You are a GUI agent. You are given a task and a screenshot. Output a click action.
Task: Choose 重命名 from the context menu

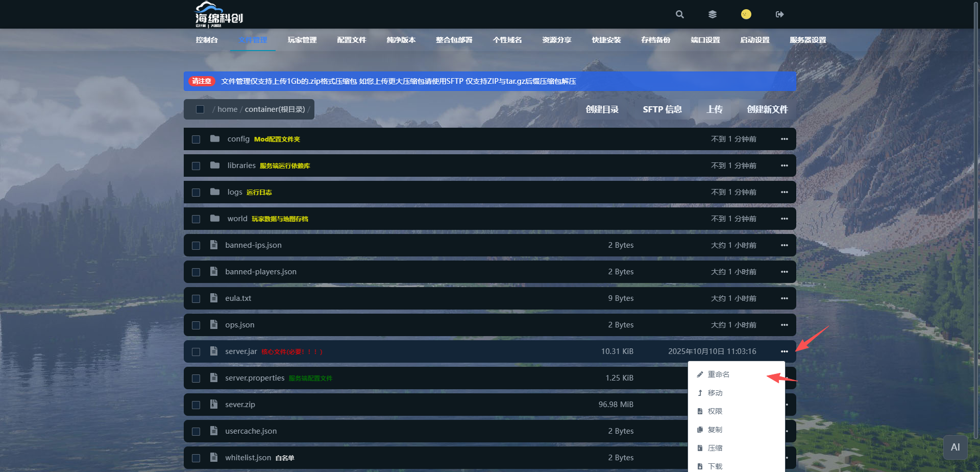click(718, 374)
